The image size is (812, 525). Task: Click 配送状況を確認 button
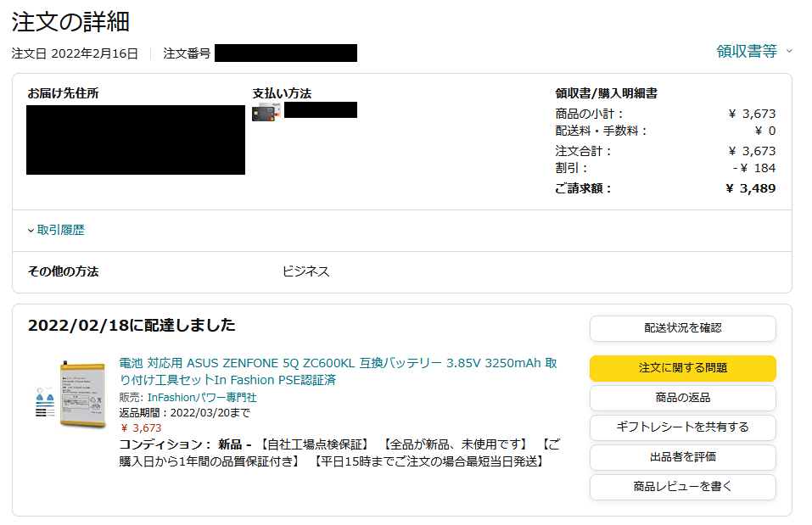(x=682, y=328)
